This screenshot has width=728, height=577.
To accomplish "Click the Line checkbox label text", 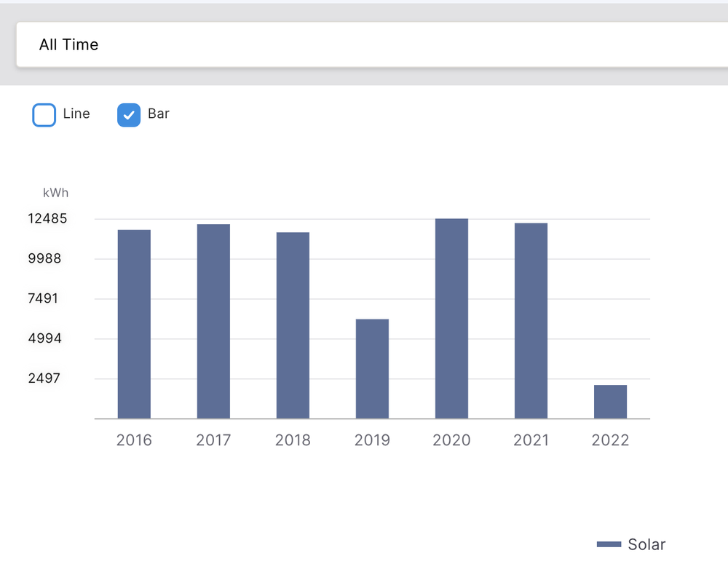I will pyautogui.click(x=76, y=114).
